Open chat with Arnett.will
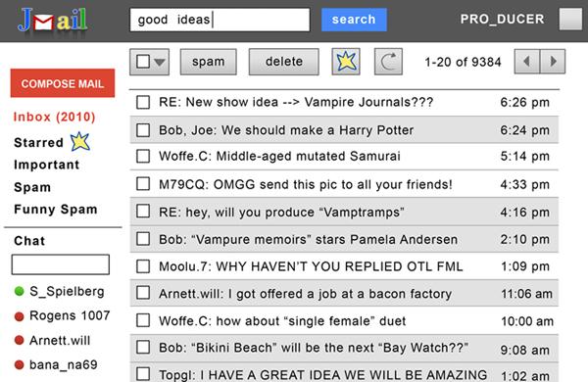Viewport: 588px width, 382px height. pyautogui.click(x=60, y=341)
